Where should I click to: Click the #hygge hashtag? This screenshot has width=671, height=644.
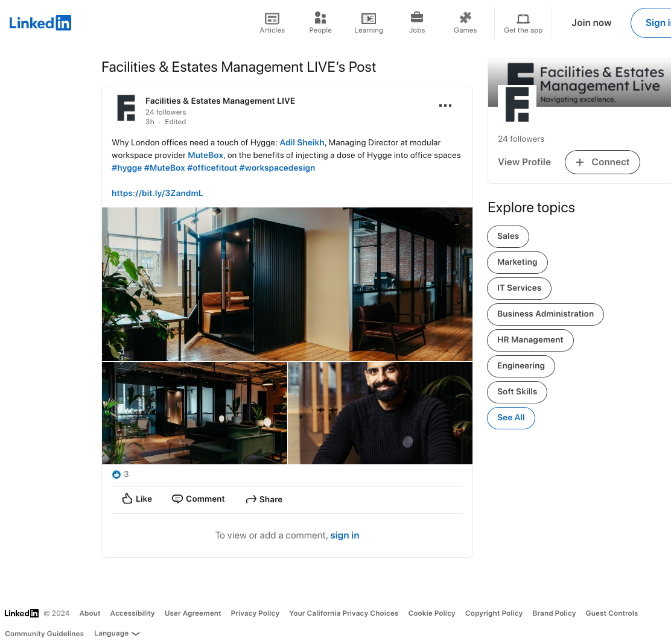(x=127, y=168)
